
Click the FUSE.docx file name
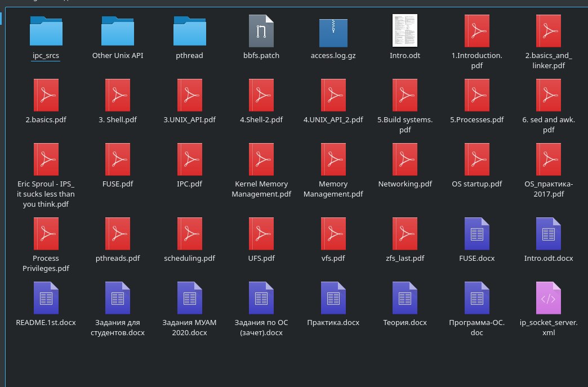tap(476, 258)
